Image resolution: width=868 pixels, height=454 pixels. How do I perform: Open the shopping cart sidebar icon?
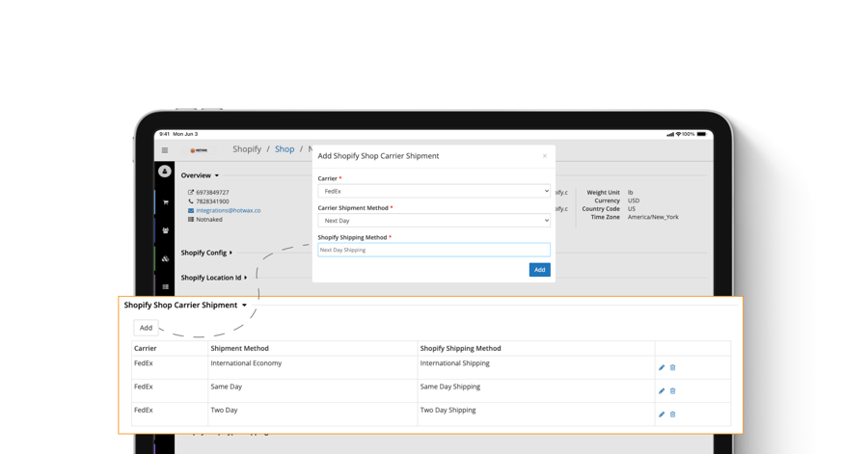(x=165, y=202)
